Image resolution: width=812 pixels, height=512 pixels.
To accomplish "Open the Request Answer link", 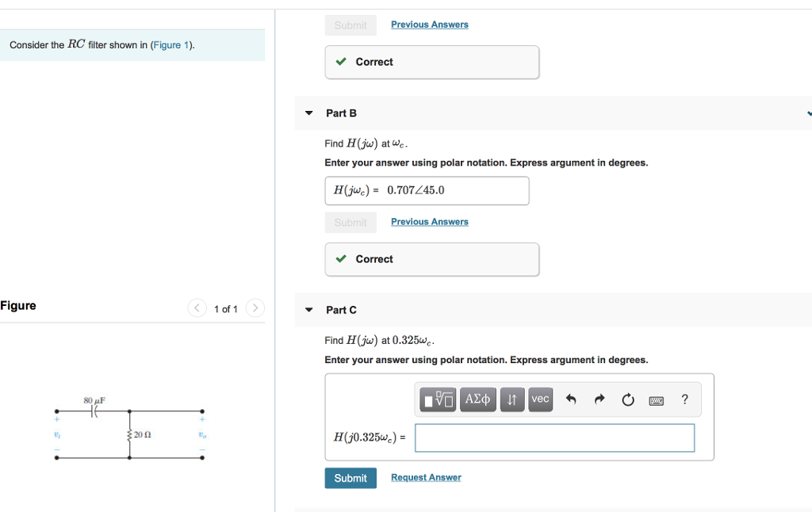I will 425,477.
